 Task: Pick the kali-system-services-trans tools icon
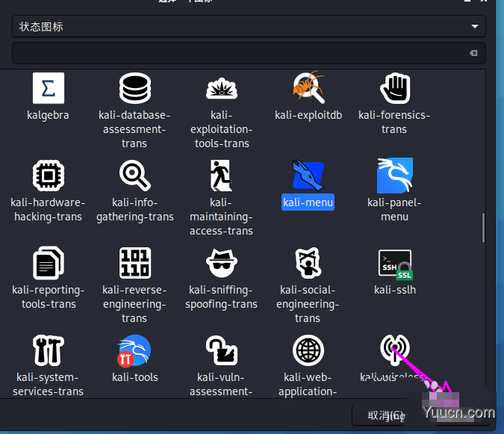coord(49,350)
